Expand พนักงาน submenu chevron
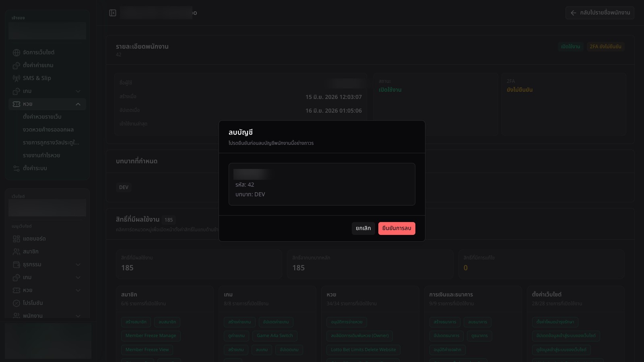 [x=78, y=316]
